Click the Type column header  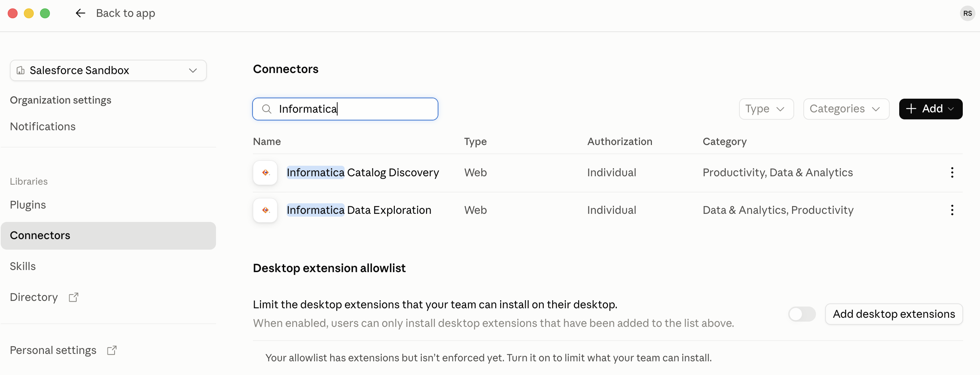tap(475, 142)
